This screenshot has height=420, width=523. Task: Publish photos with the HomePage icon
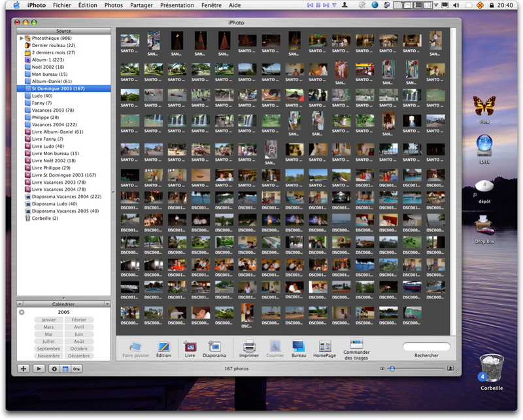pos(324,347)
